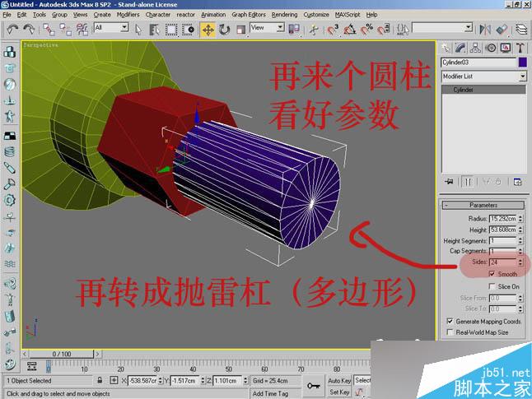Click the Cylinder03 object name field
The width and height of the screenshot is (532, 399).
pos(478,63)
